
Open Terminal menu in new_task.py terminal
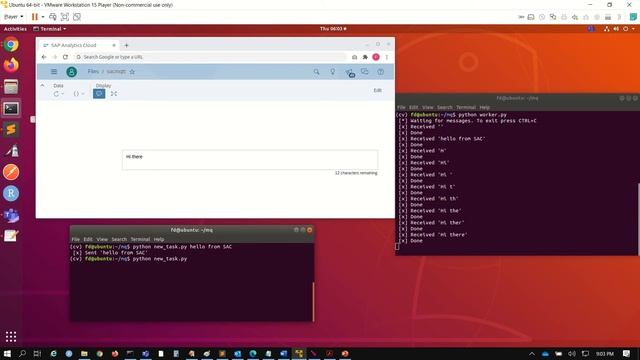click(x=140, y=239)
